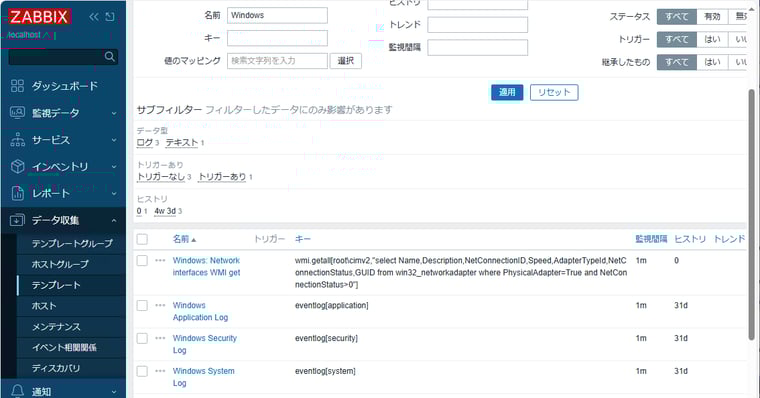Check the Network interfaces WMI get row
Screen dimensions: 760x398
tap(142, 260)
